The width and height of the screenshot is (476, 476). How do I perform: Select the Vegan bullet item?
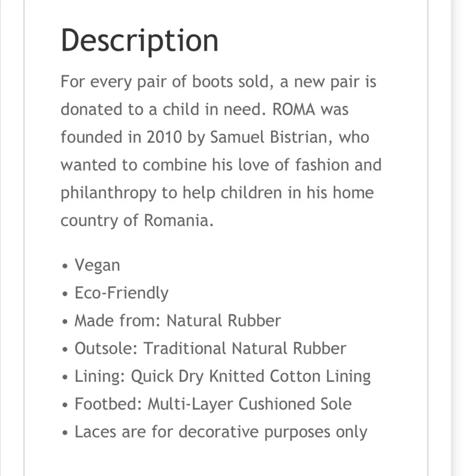(x=97, y=265)
